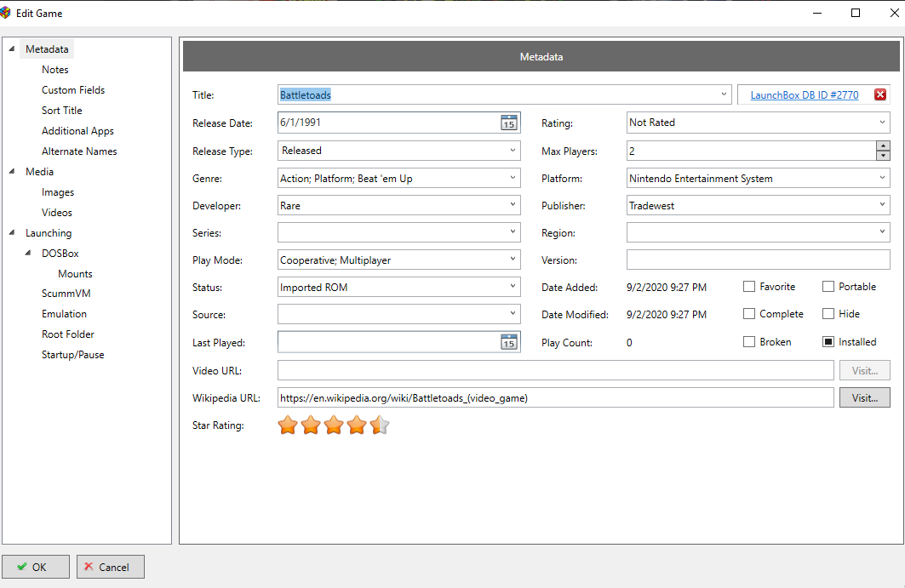Open the Rating dropdown
This screenshot has width=905, height=588.
click(882, 123)
